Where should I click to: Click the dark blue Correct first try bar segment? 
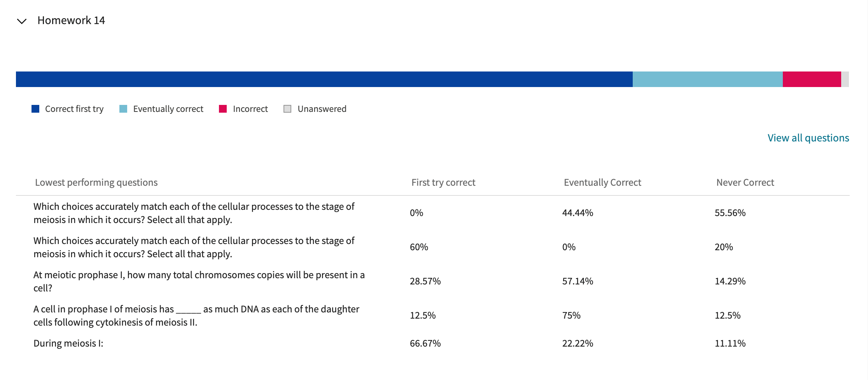tap(324, 79)
